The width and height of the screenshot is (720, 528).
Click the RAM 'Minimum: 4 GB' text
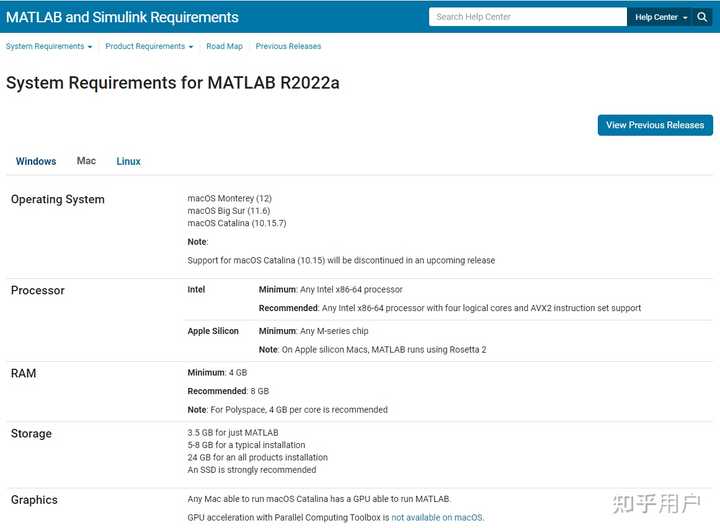click(x=217, y=372)
